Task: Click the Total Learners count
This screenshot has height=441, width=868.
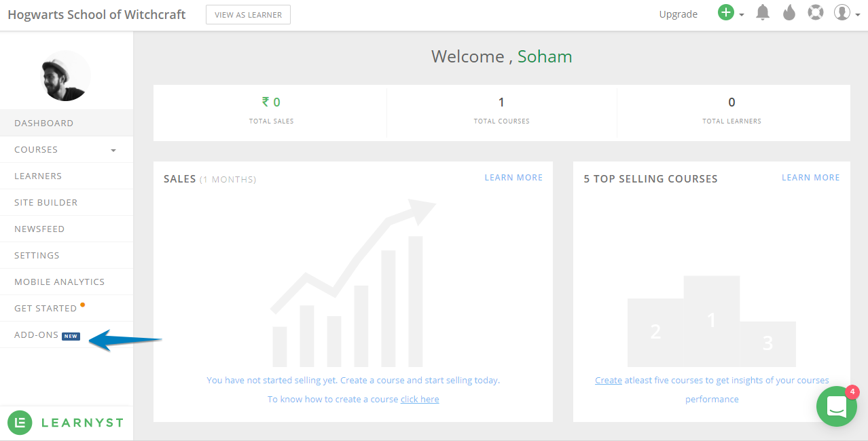Action: [x=731, y=102]
